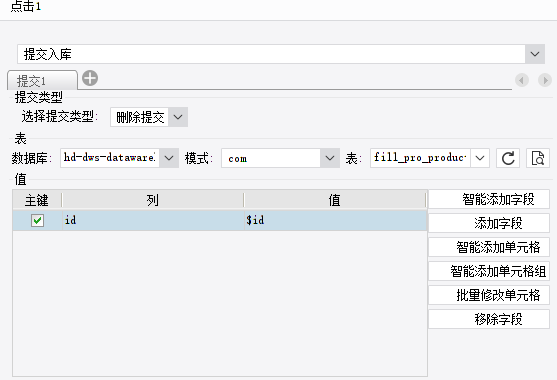Add a new submit tab with plus icon
The image size is (557, 380).
click(90, 78)
